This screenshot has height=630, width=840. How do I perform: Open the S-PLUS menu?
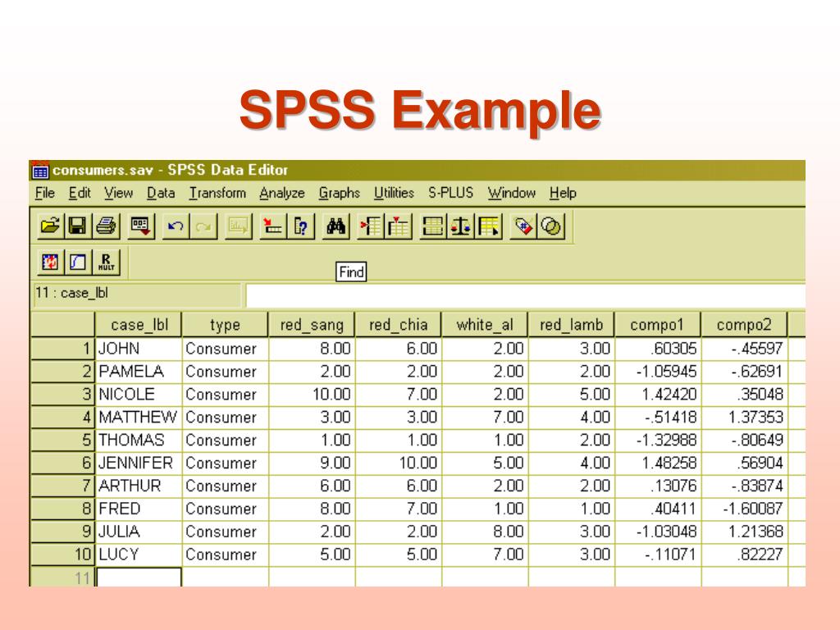[x=450, y=193]
